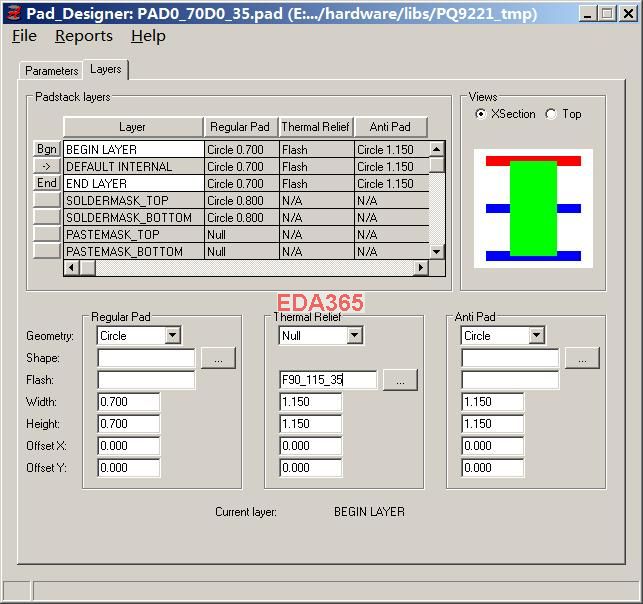This screenshot has height=604, width=643.
Task: Click the padstack cross-section preview image
Action: (x=533, y=208)
